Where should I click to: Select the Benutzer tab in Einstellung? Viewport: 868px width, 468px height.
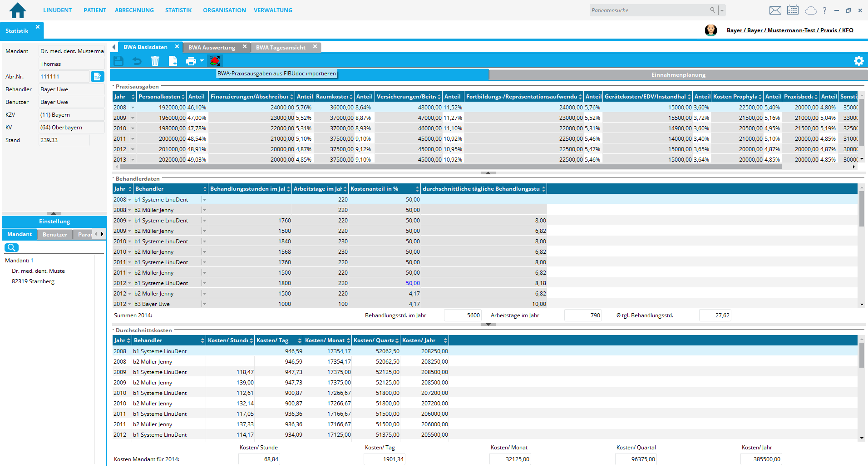(55, 235)
